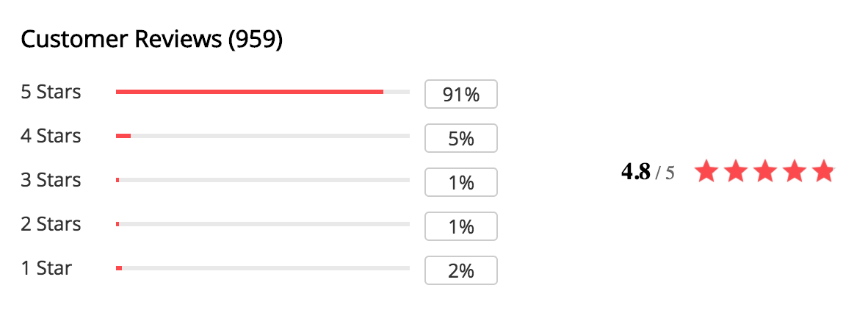Click the 5 Stars rating bar

[x=262, y=92]
